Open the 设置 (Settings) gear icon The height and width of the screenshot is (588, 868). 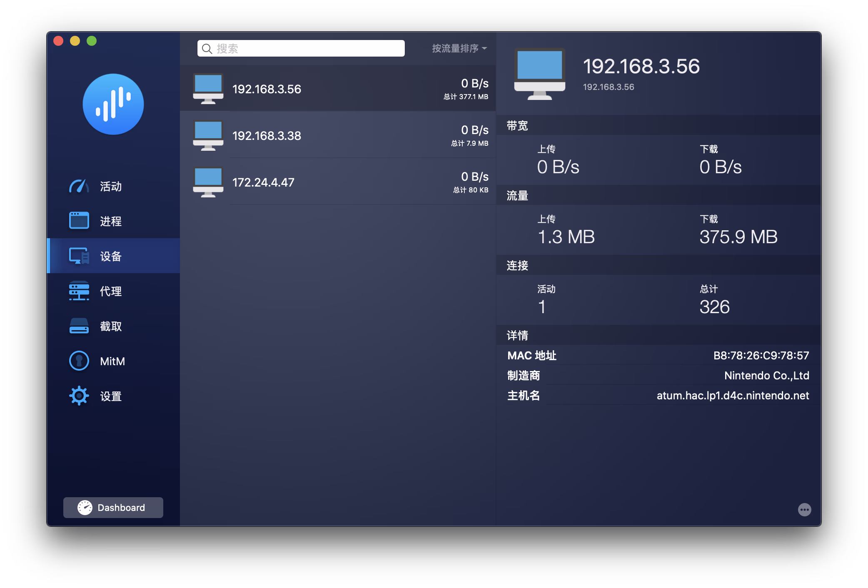(79, 396)
